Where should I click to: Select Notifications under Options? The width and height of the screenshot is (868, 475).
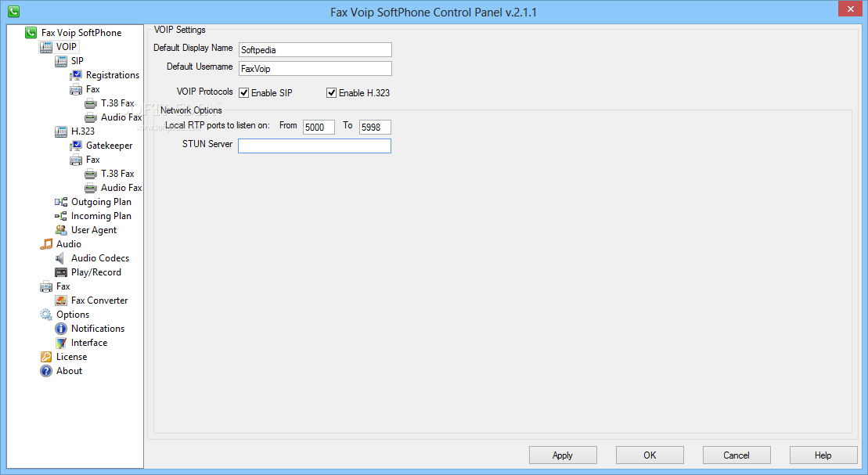point(98,329)
